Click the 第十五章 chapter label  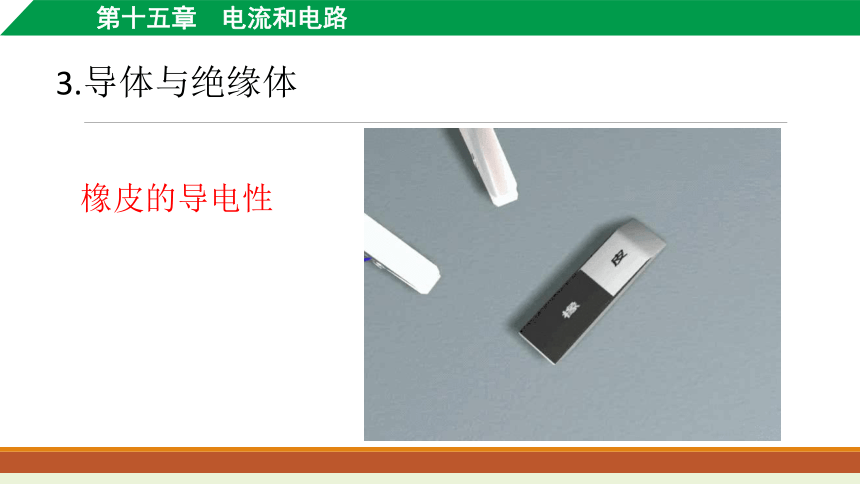146,18
